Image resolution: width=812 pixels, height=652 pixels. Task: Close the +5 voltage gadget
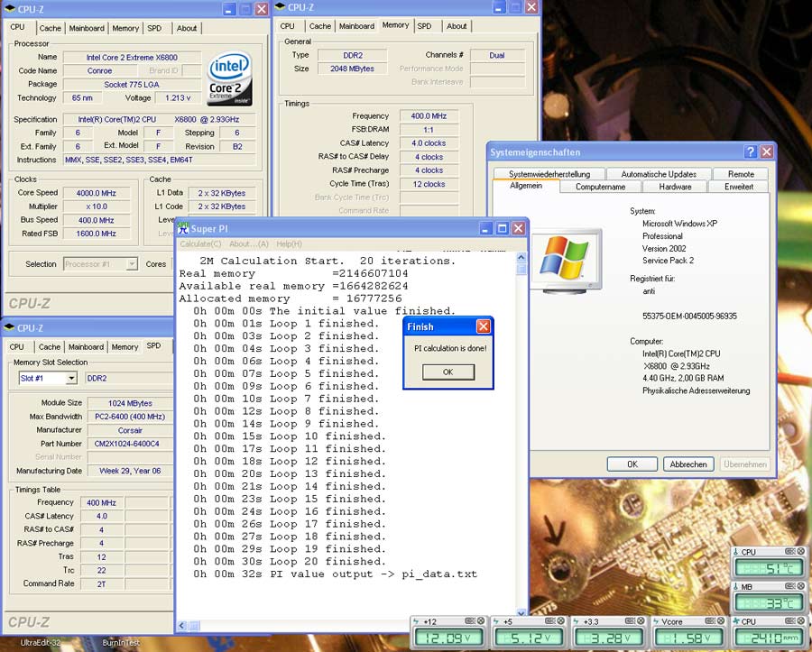pos(561,621)
